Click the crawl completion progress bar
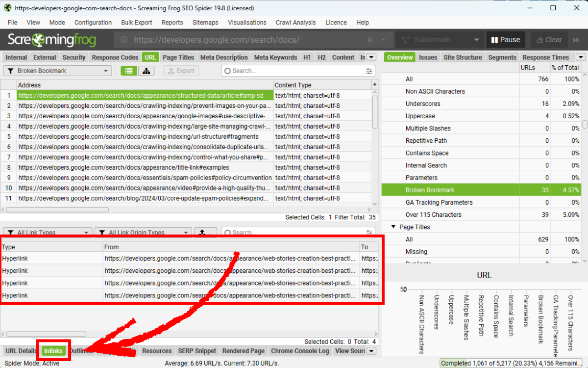Viewport: 588px width, 368px height. pos(512,363)
